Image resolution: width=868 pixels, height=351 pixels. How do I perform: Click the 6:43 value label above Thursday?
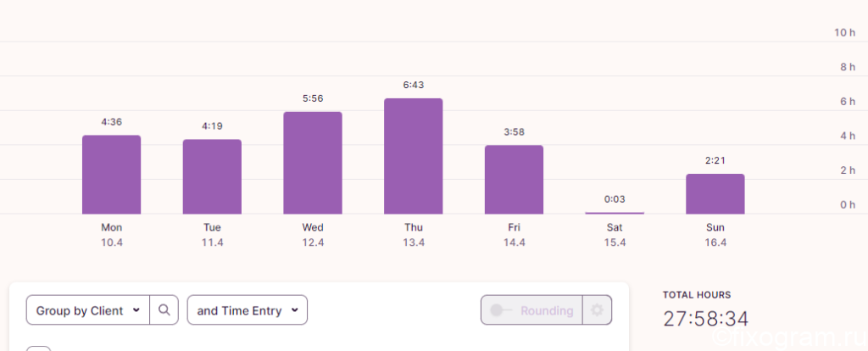[x=414, y=85]
